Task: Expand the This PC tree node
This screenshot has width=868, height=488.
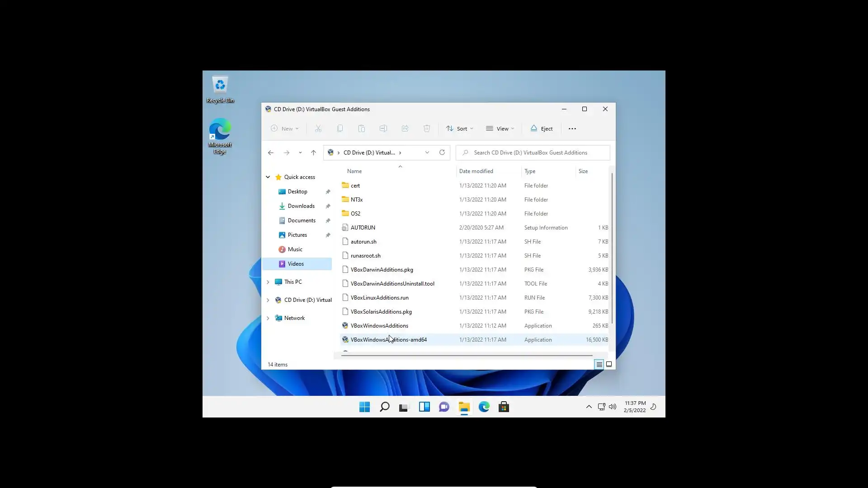Action: [x=268, y=282]
